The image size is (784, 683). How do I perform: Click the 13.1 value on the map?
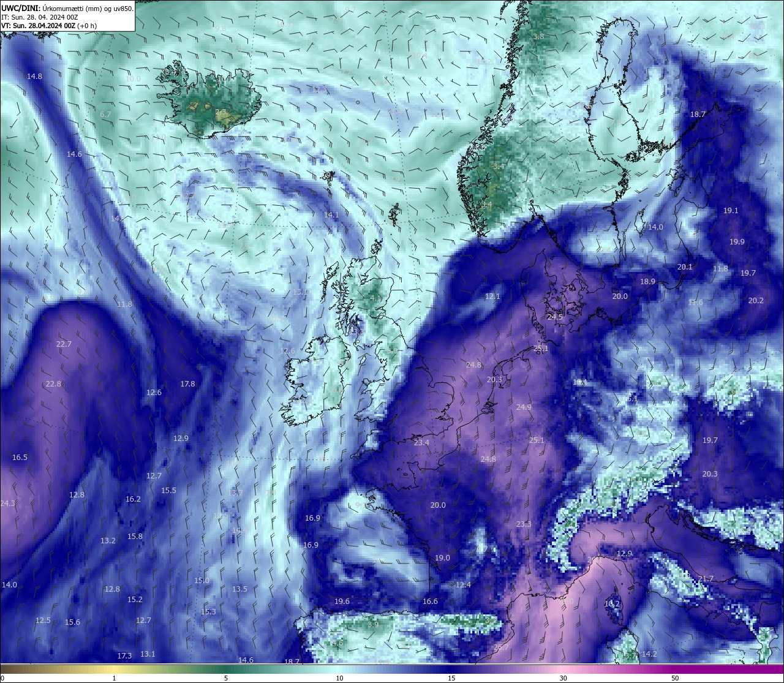point(148,654)
